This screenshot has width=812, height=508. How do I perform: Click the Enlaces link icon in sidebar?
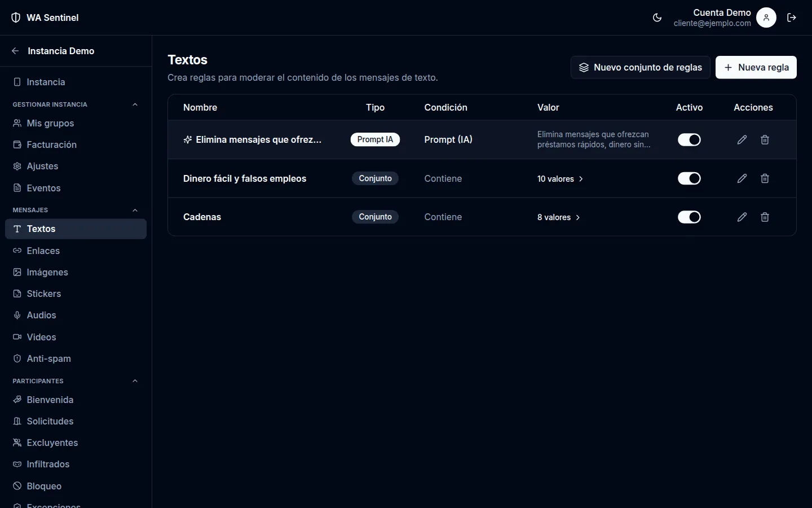17,251
